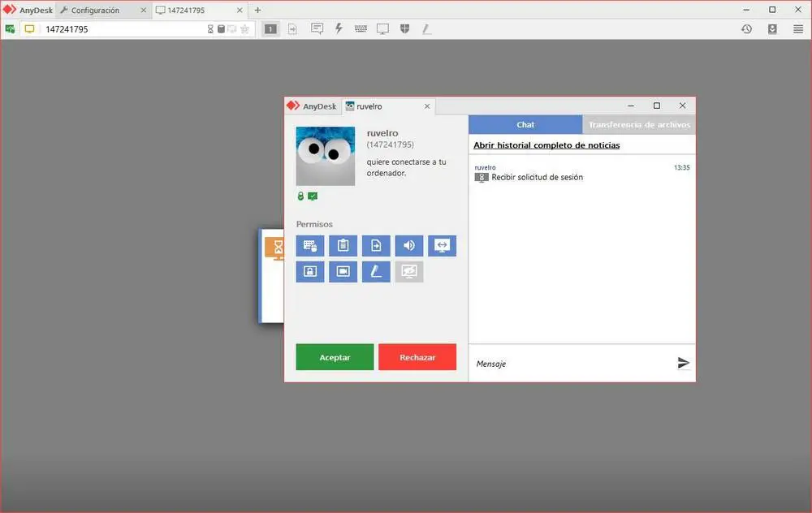This screenshot has height=513, width=812.
Task: Click the database cylinder icon in the address bar
Action: (x=221, y=29)
